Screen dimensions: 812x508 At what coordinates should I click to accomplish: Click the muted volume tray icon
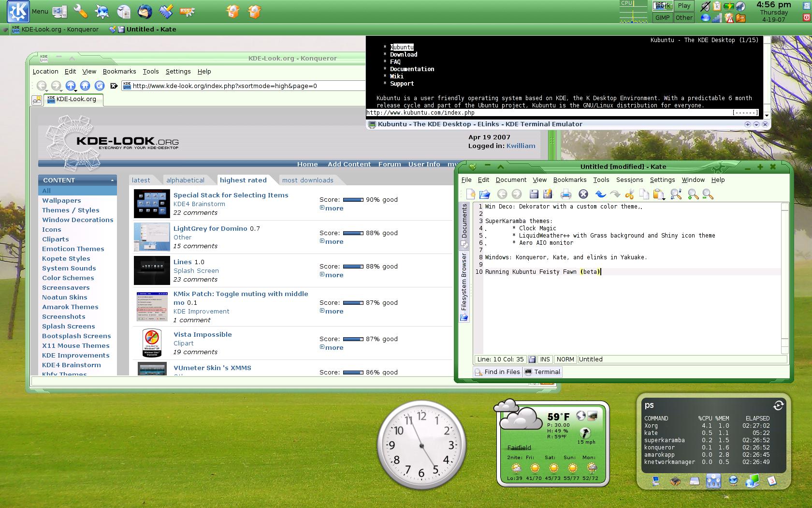coord(706,6)
